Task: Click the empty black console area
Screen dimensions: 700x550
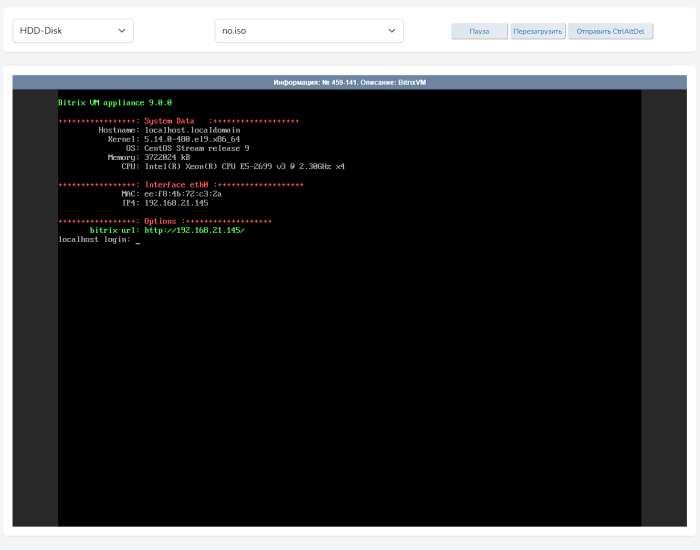Action: (350, 400)
